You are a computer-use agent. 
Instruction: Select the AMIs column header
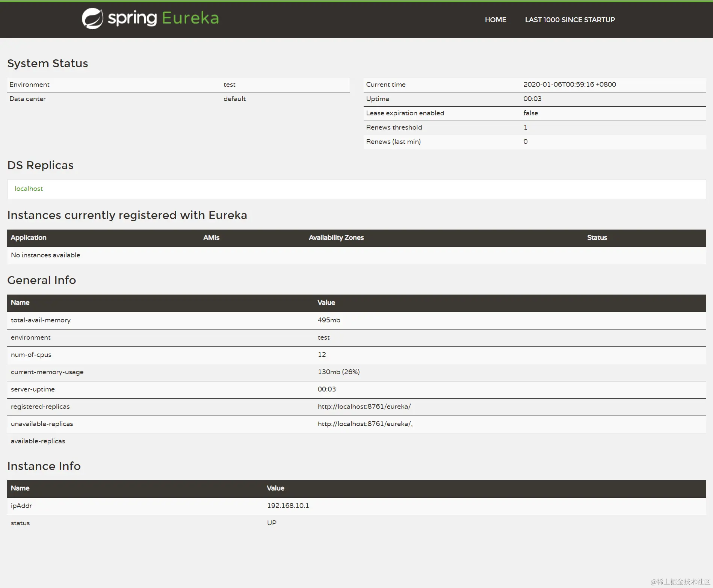tap(211, 237)
